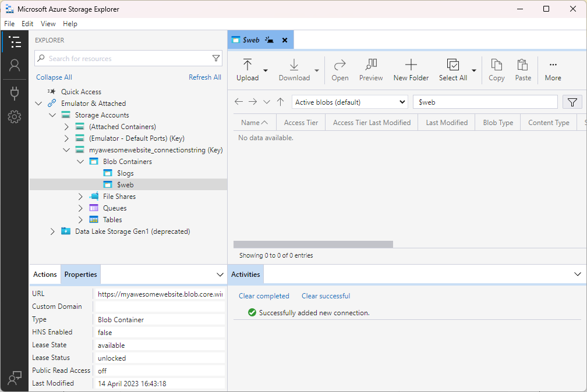
Task: Expand the (Attached Containers) node
Action: 66,126
